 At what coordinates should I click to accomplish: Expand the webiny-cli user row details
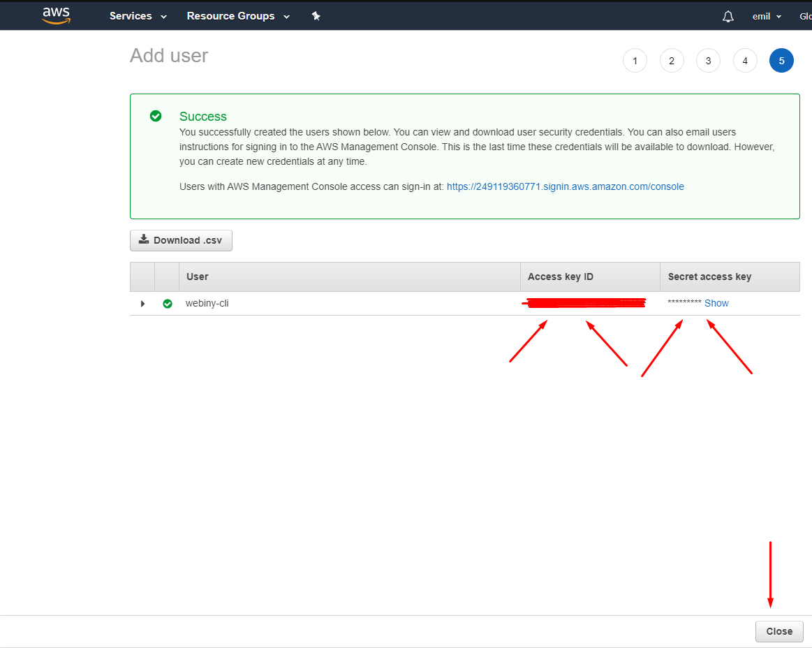click(x=142, y=303)
